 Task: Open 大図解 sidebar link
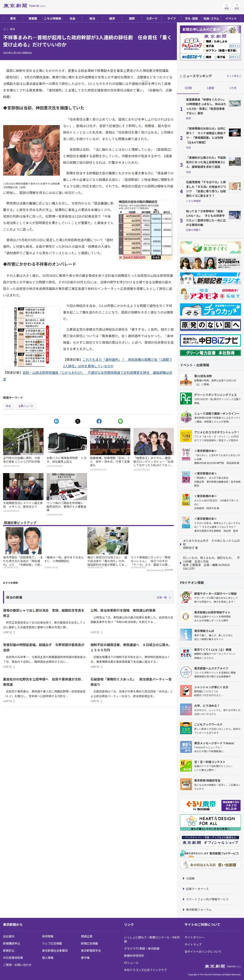click(190, 878)
